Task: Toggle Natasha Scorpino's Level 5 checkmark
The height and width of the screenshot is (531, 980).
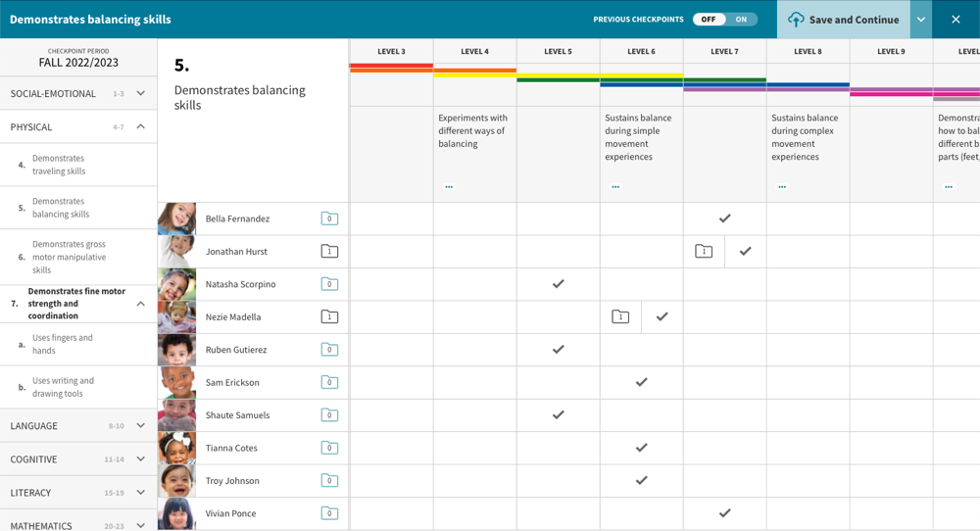Action: coord(558,284)
